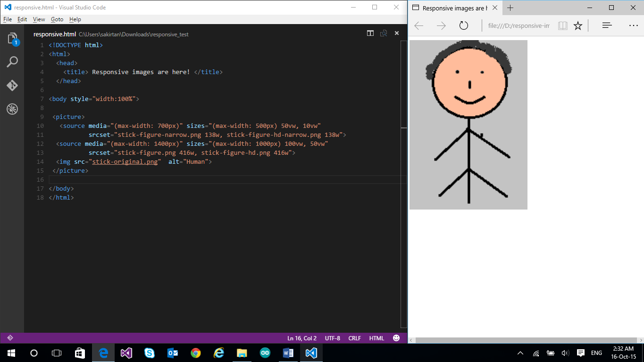Refresh the page in Edge browser
Screen dimensions: 644x362
[x=464, y=25]
